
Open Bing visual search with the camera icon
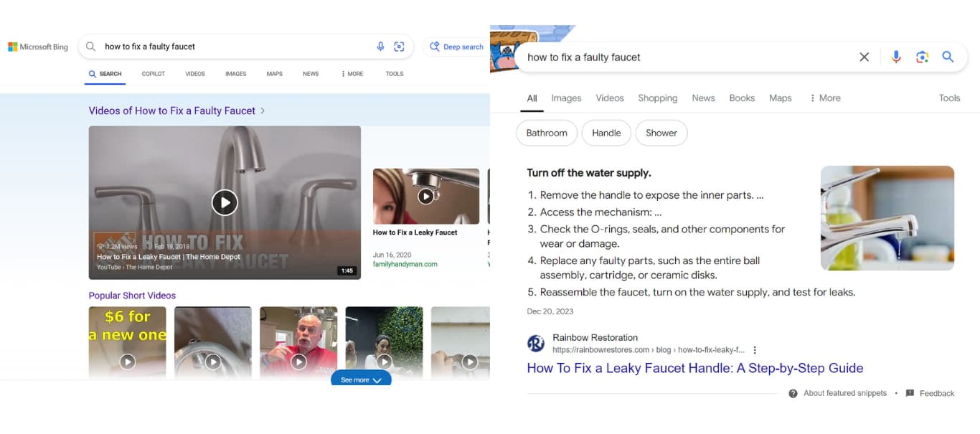pos(400,46)
